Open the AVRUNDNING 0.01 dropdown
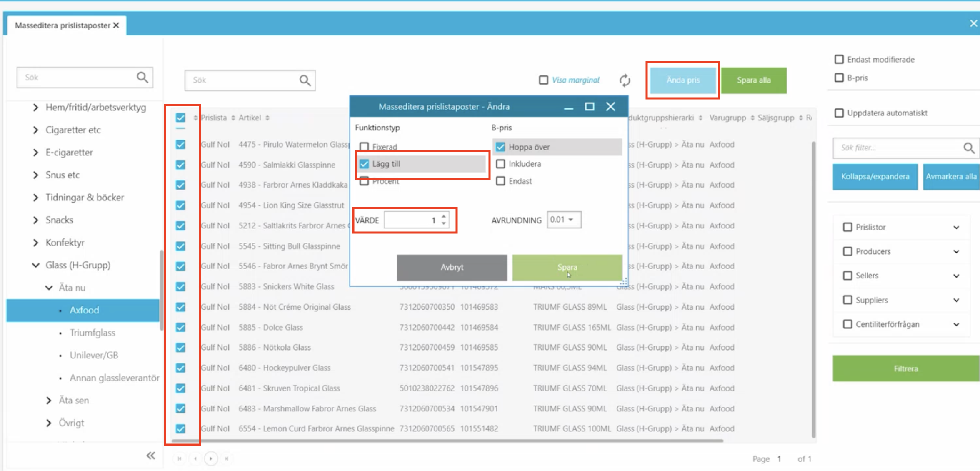 click(564, 220)
